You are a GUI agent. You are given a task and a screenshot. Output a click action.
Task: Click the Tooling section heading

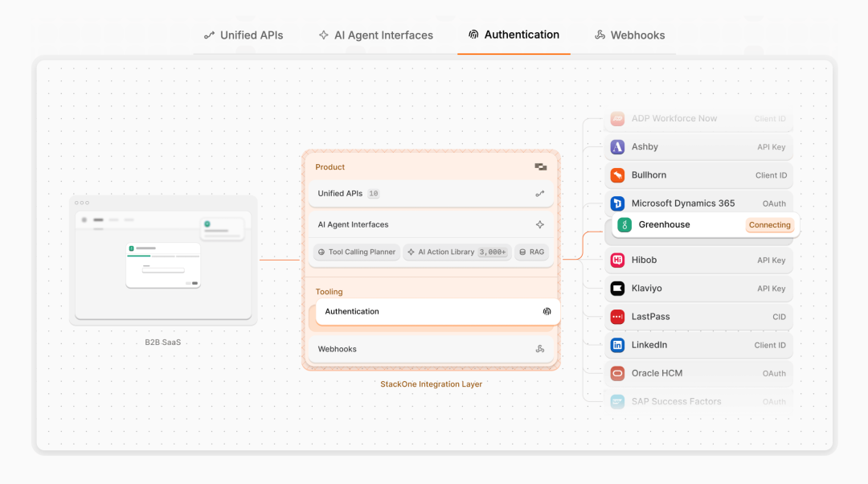(329, 292)
